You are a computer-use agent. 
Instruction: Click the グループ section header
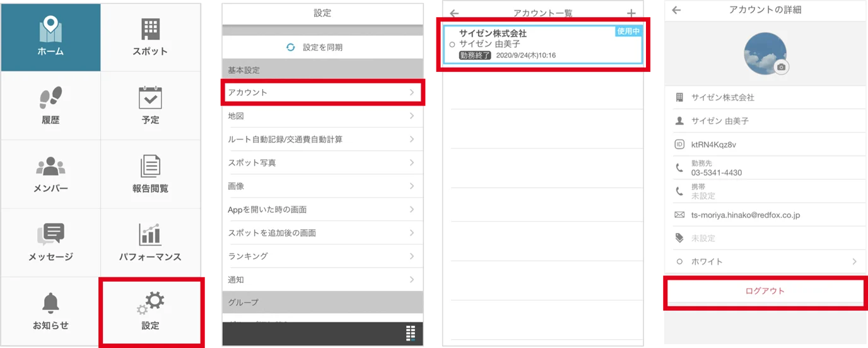322,303
